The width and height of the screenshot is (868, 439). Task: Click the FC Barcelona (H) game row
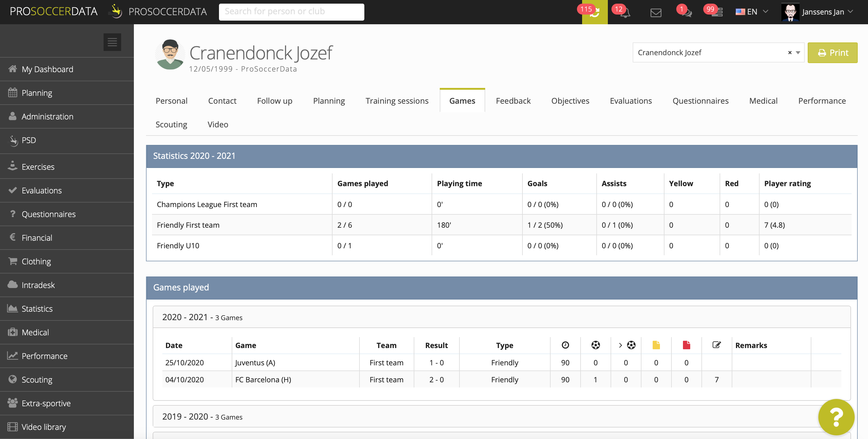pos(502,379)
